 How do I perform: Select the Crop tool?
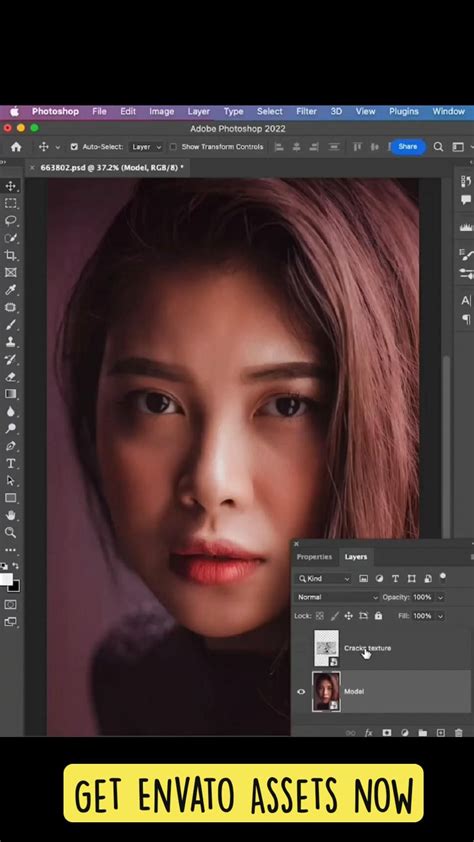coord(10,255)
